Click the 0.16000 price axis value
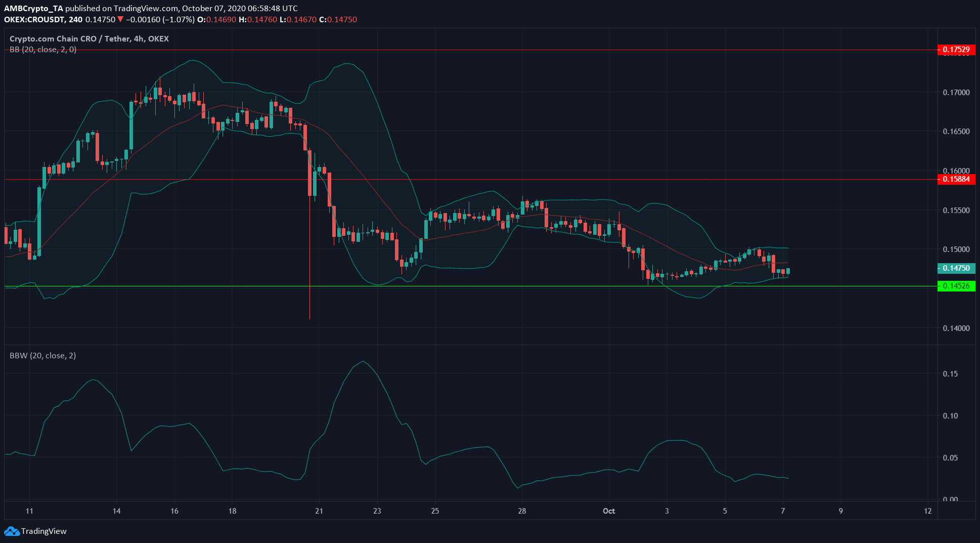980x543 pixels. pyautogui.click(x=956, y=171)
